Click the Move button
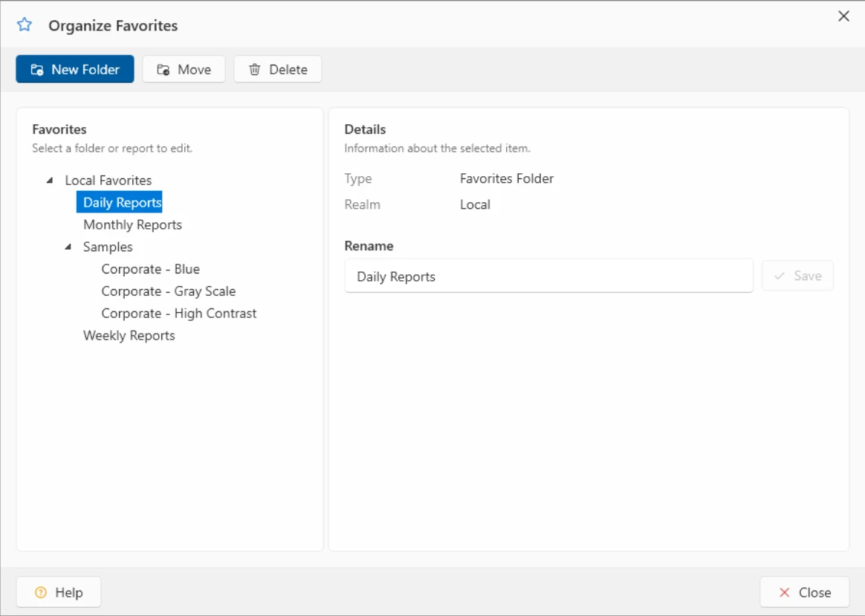Viewport: 865px width, 616px height. (184, 69)
